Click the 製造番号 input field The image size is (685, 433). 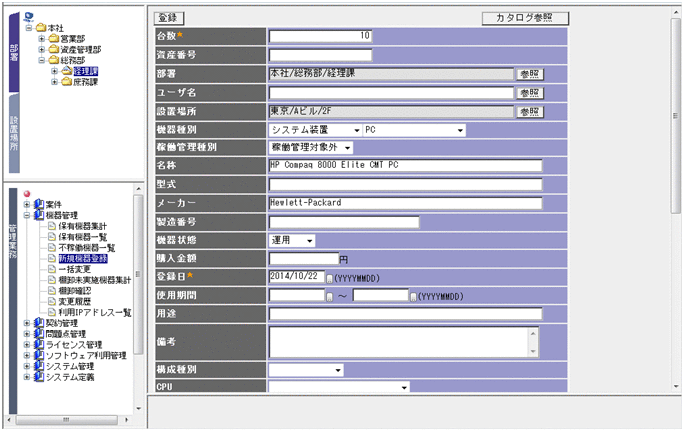(344, 222)
